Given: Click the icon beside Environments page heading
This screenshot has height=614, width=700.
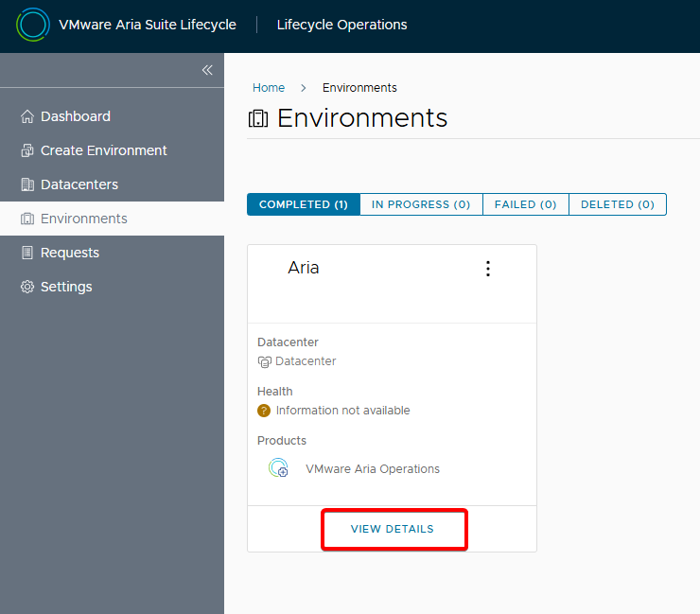Looking at the screenshot, I should 258,118.
